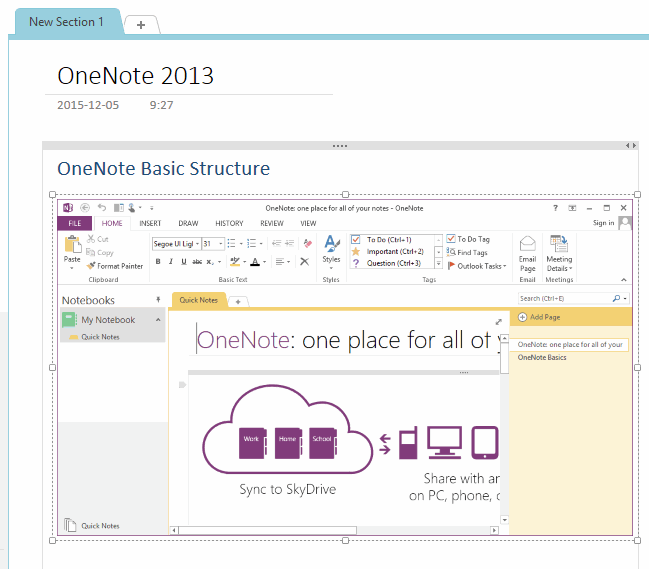Click the Search (Ctrl+E) box
Viewport: 649px width, 569px height.
tap(566, 299)
